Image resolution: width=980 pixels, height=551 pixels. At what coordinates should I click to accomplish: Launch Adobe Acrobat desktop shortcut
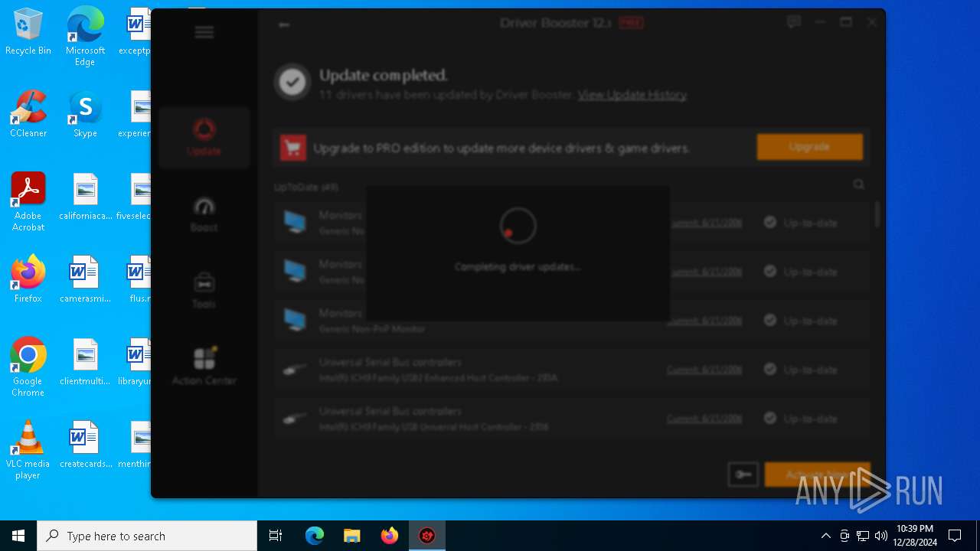point(28,202)
